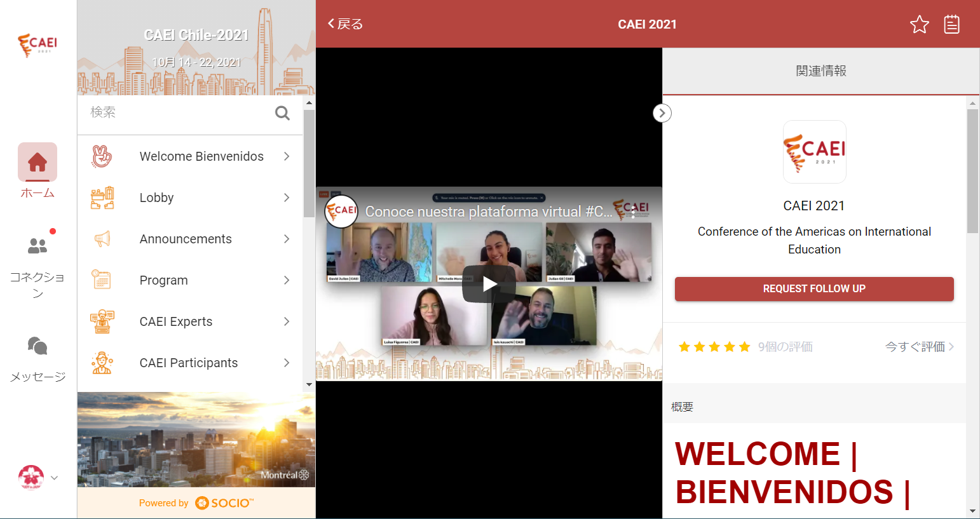Select the 関連情報 tab
980x519 pixels.
(821, 71)
